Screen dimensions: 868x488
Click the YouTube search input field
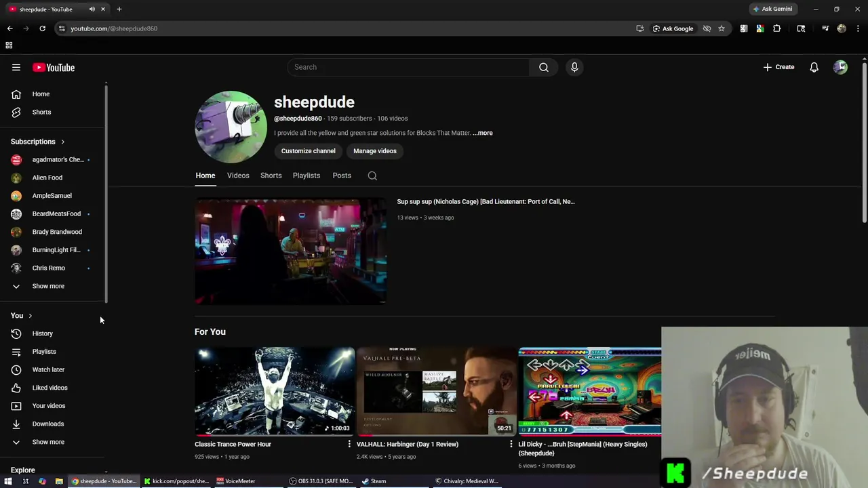click(x=408, y=67)
